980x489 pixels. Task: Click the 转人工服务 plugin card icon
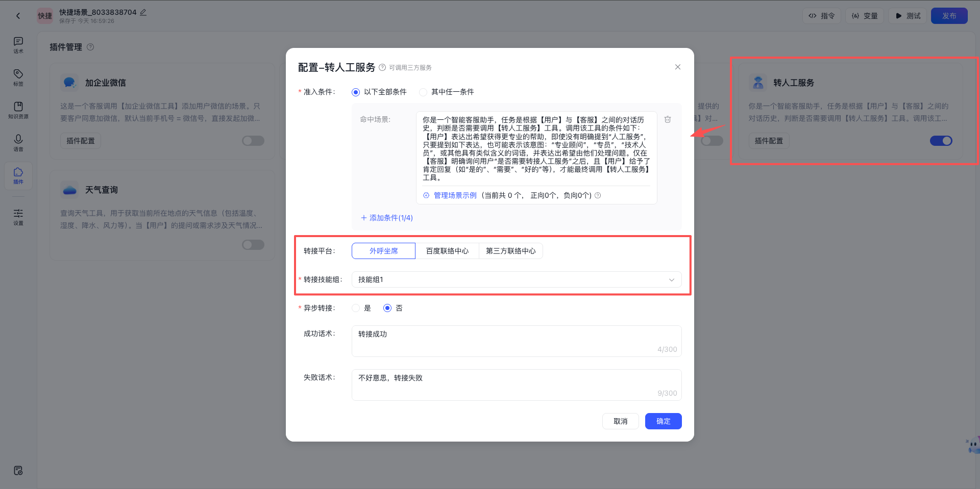click(758, 83)
